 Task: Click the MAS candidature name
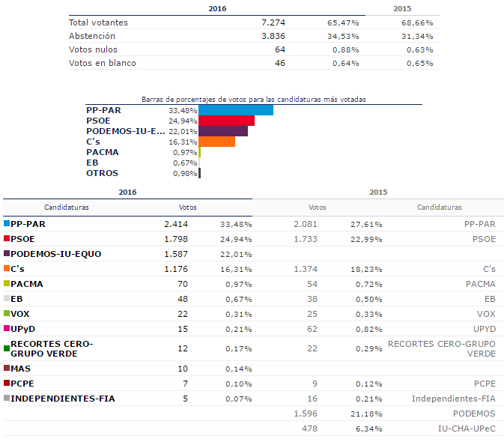tap(20, 369)
